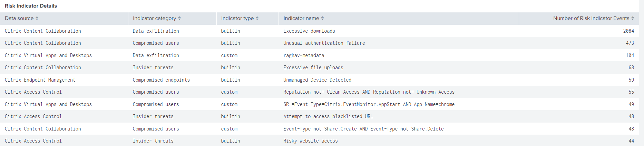Sort table by Data source header
644x146 pixels.
click(x=19, y=18)
